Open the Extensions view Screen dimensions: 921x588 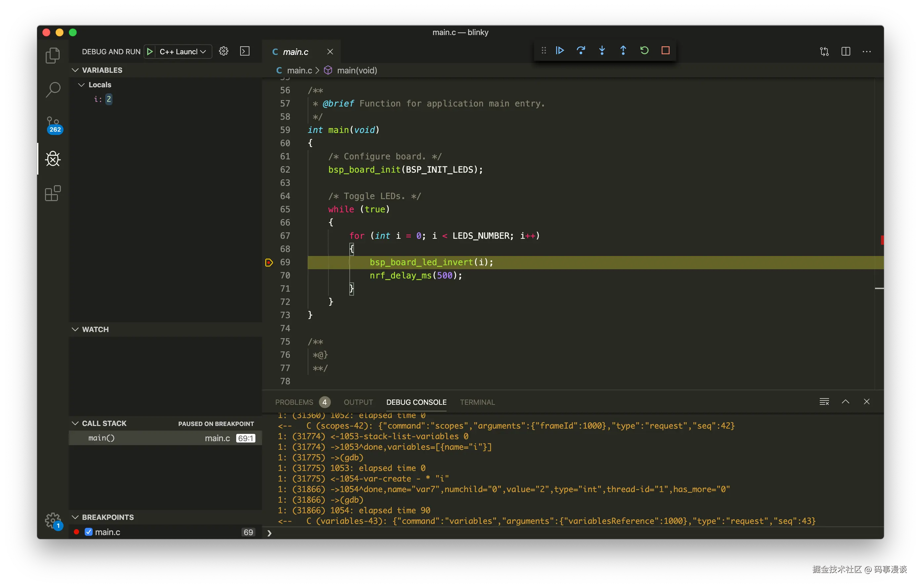pos(53,193)
